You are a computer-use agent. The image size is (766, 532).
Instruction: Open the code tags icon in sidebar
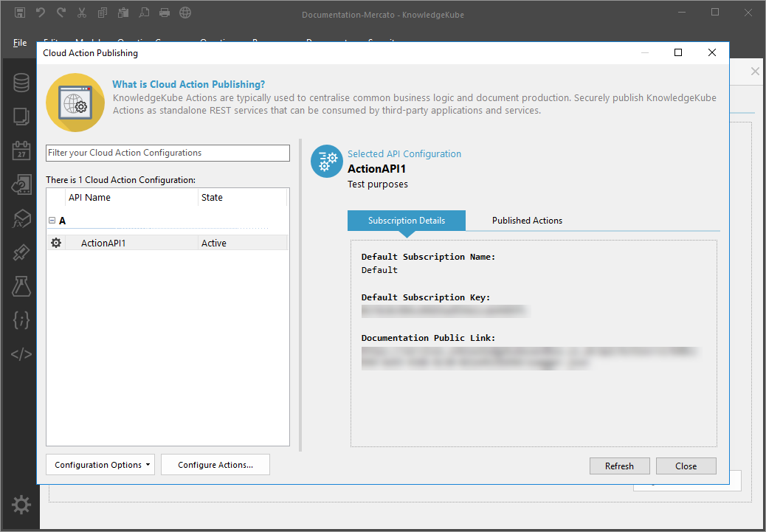pos(21,354)
